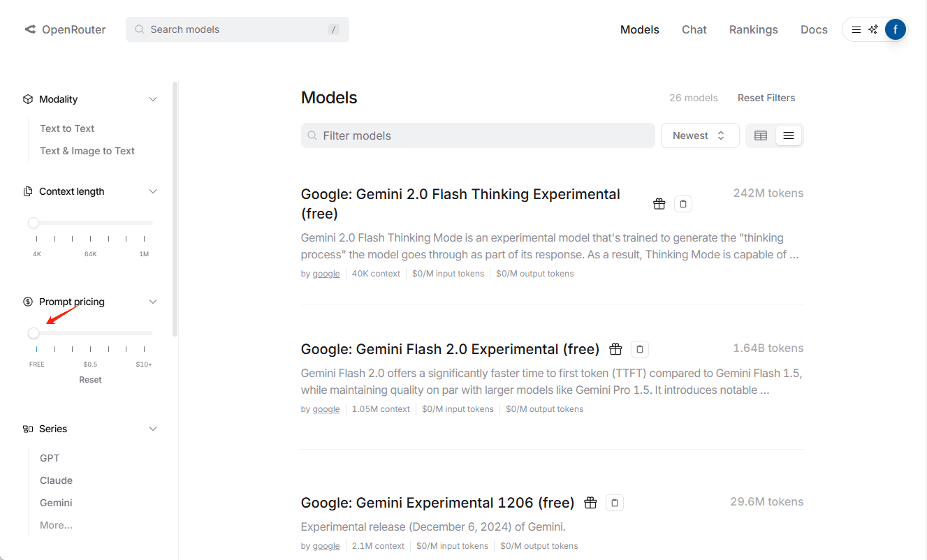The width and height of the screenshot is (927, 560).
Task: Collapse the Modality section chevron
Action: (x=153, y=99)
